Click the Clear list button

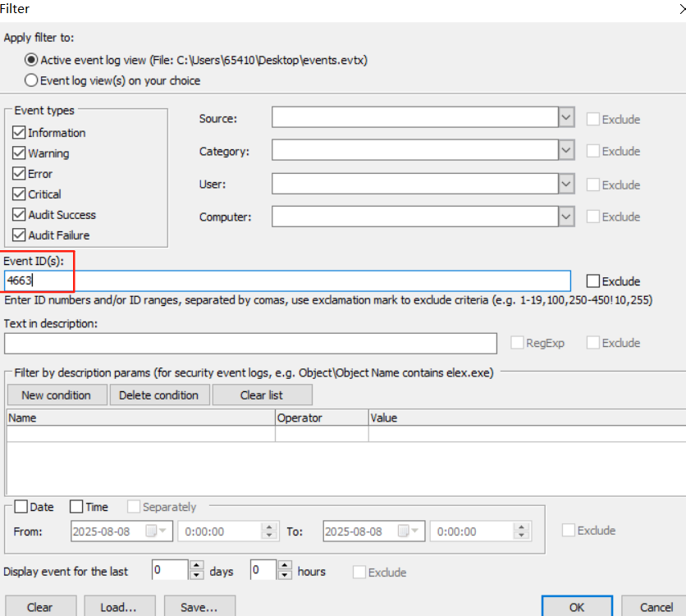[262, 395]
